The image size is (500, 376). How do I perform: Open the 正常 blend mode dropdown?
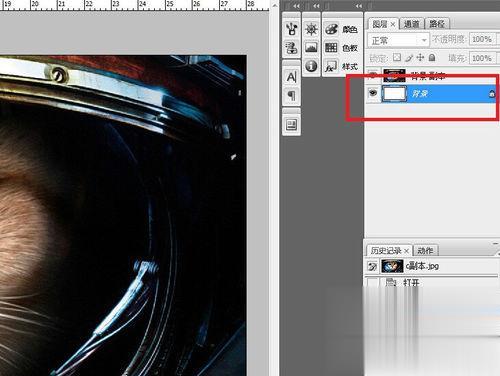(x=398, y=40)
